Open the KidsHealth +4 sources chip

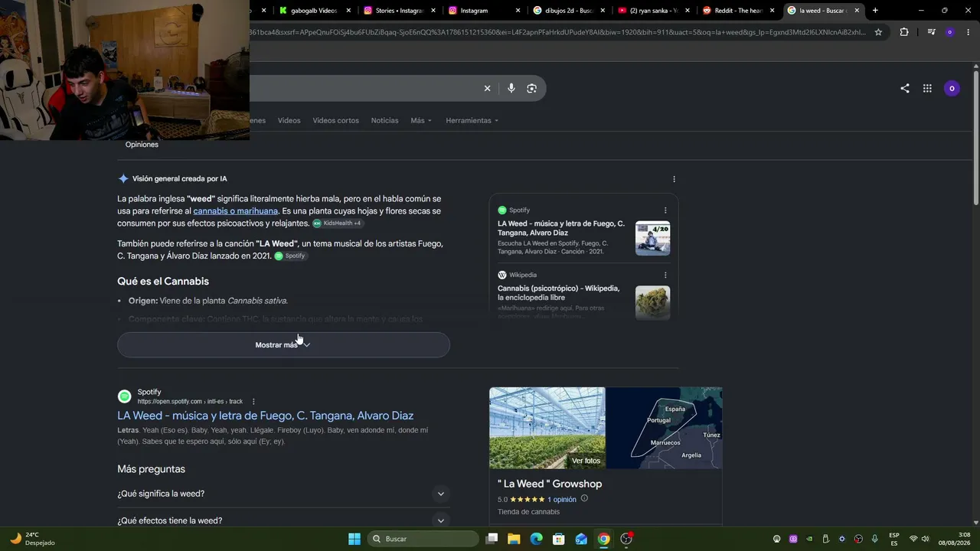pos(338,223)
